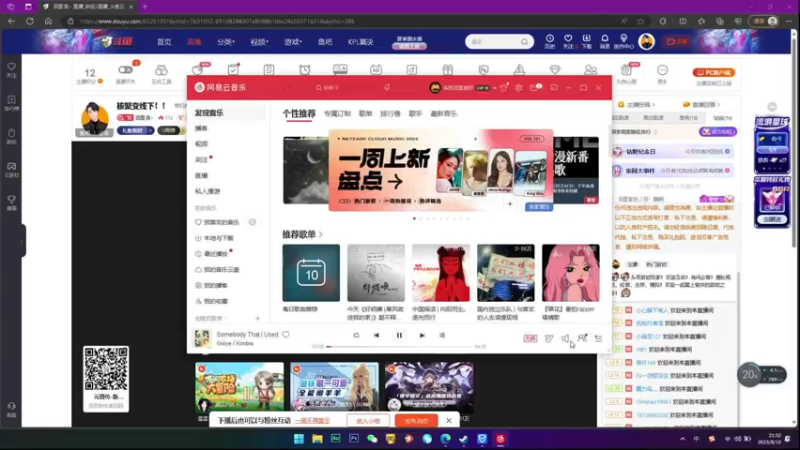Open Windows Start menu

pos(299,439)
